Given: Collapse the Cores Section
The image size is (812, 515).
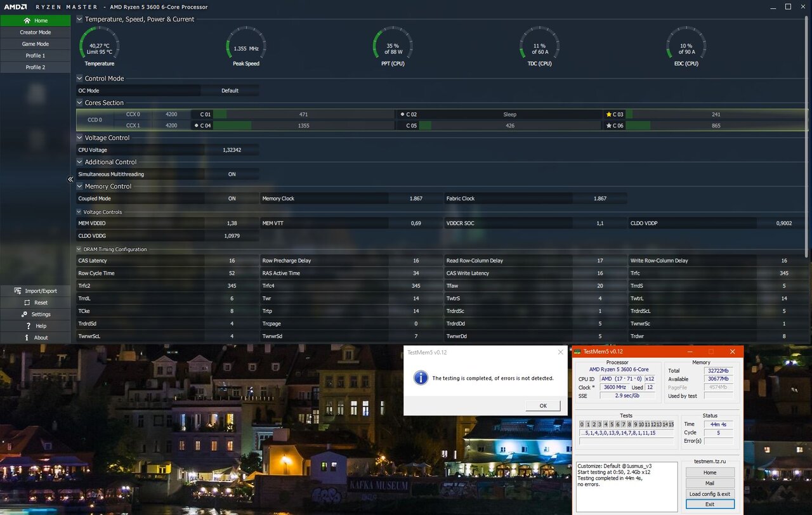Looking at the screenshot, I should (79, 103).
